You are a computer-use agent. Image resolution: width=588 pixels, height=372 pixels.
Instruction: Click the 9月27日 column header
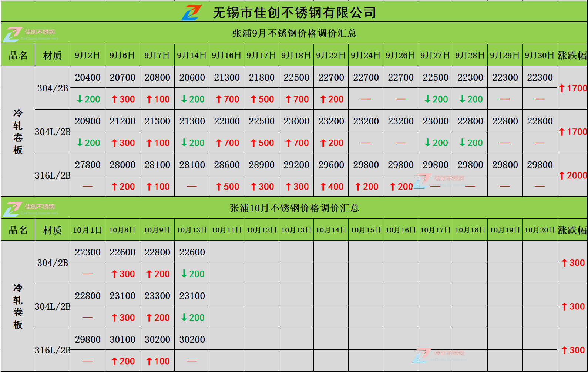coord(436,55)
